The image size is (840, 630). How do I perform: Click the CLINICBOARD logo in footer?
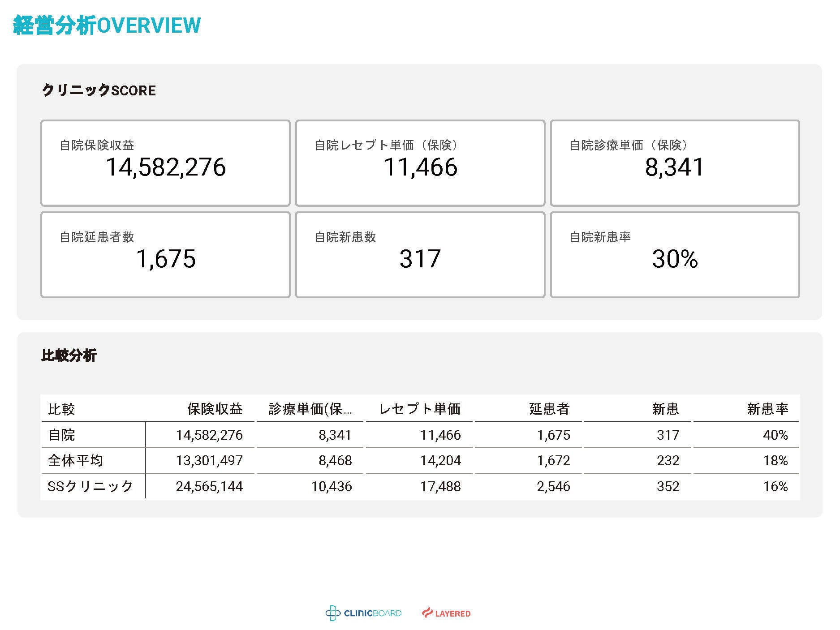pyautogui.click(x=363, y=613)
